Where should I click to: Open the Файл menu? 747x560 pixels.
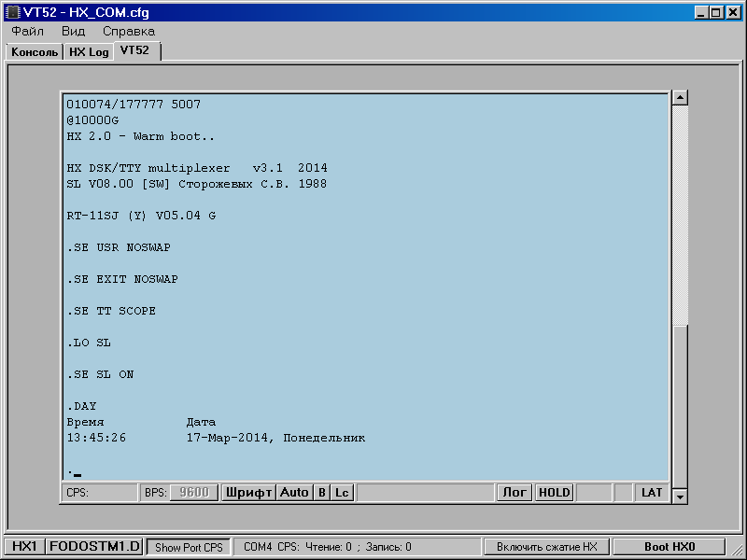coord(27,31)
